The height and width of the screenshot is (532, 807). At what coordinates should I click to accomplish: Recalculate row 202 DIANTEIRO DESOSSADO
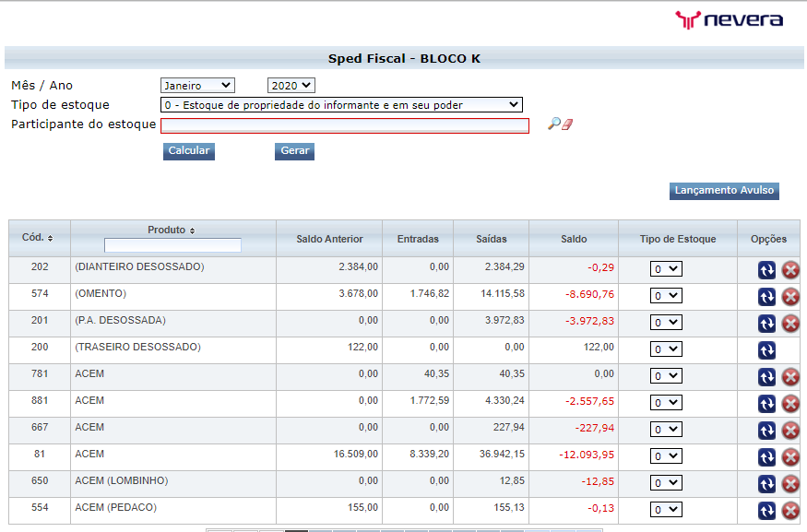pos(766,270)
